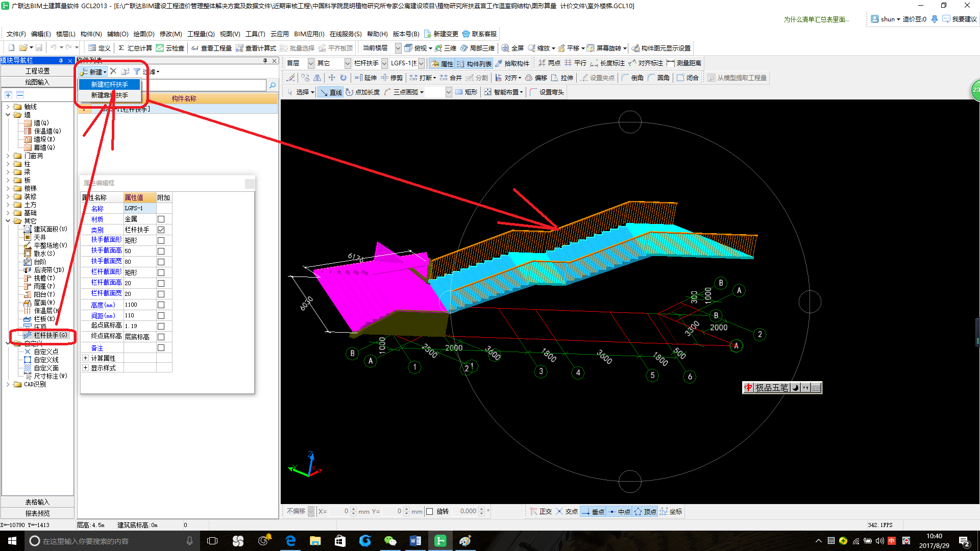Click the 报表预览 button

pyautogui.click(x=37, y=513)
